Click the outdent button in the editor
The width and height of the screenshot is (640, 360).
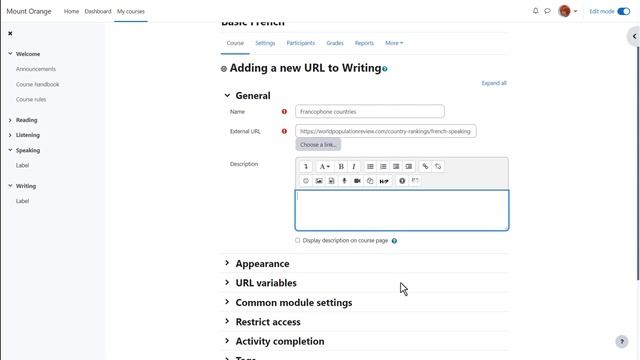pyautogui.click(x=396, y=167)
